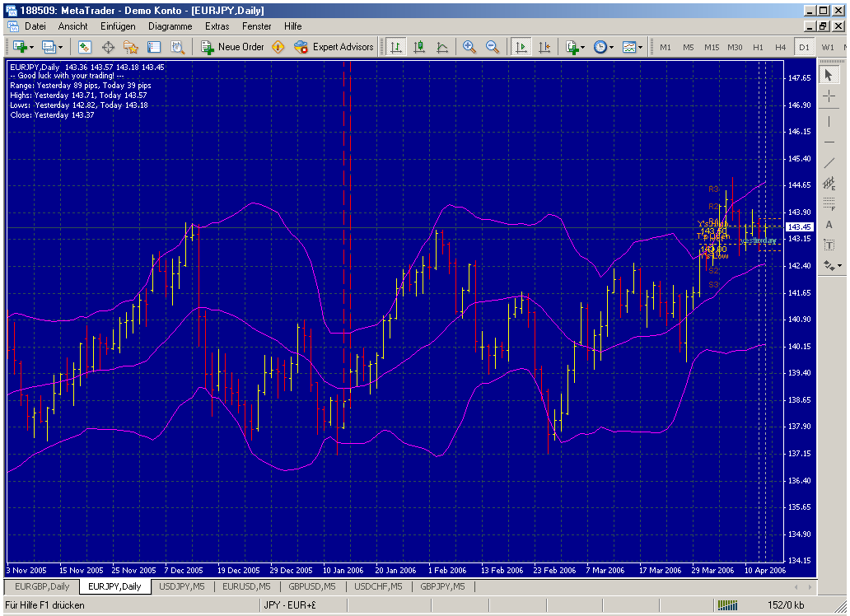Switch to the EURUSD,M5 chart tab

coord(246,586)
